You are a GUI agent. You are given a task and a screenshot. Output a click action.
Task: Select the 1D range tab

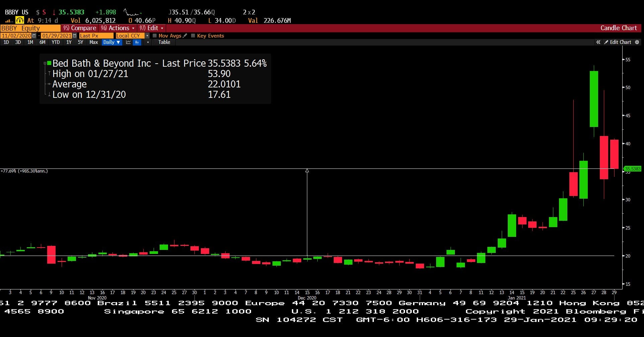point(6,42)
